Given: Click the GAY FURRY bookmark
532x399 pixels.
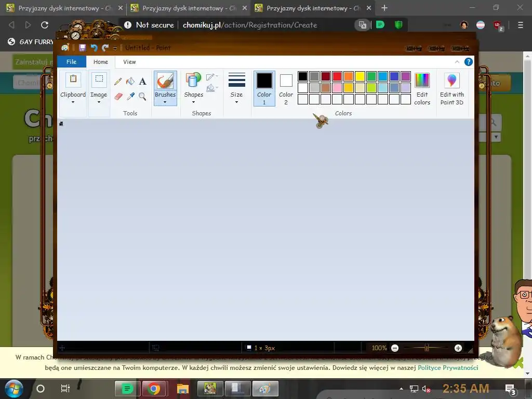Looking at the screenshot, I should coord(31,42).
